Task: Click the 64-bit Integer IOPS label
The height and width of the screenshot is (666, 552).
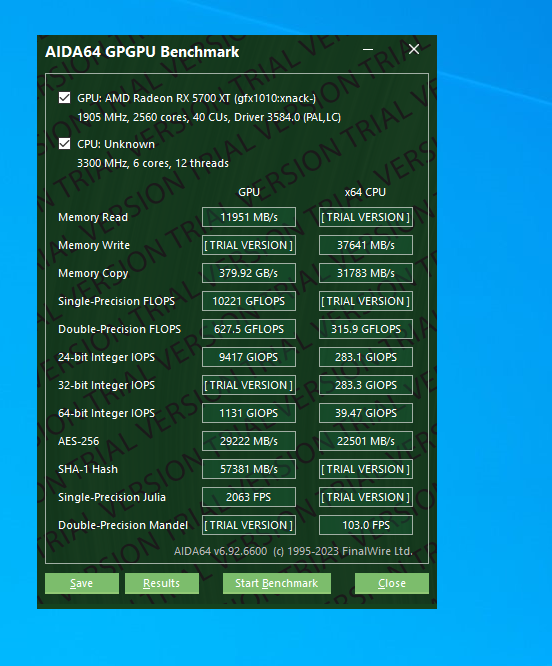Action: [107, 413]
